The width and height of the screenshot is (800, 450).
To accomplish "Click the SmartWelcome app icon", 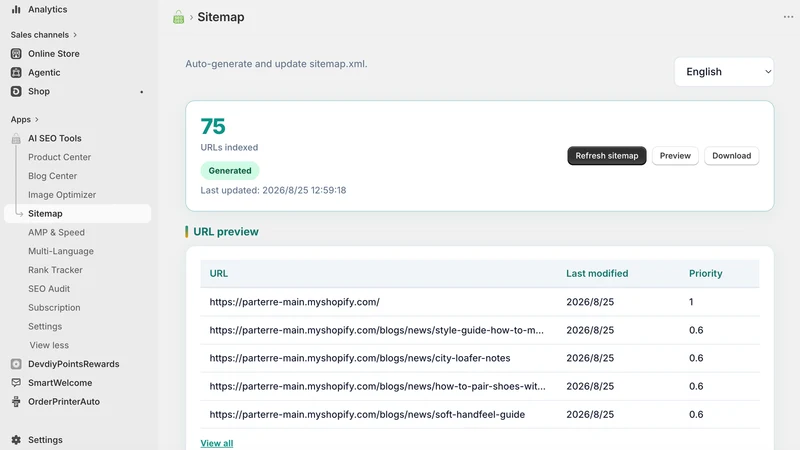I will [x=16, y=383].
